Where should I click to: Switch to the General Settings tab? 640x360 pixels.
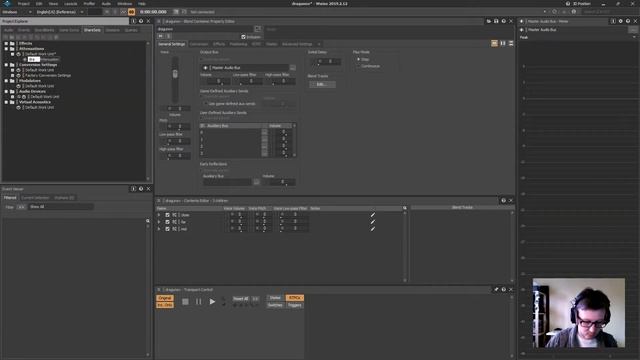click(x=172, y=44)
